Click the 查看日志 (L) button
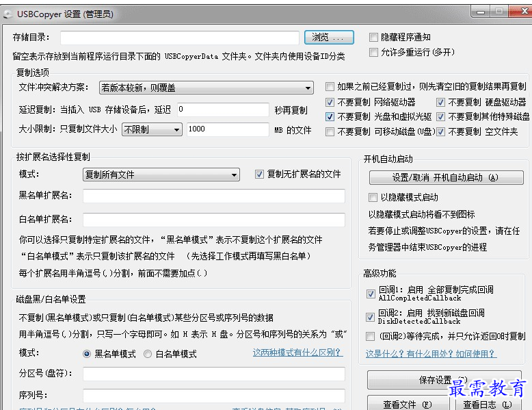This screenshot has height=410, width=532. 488,403
